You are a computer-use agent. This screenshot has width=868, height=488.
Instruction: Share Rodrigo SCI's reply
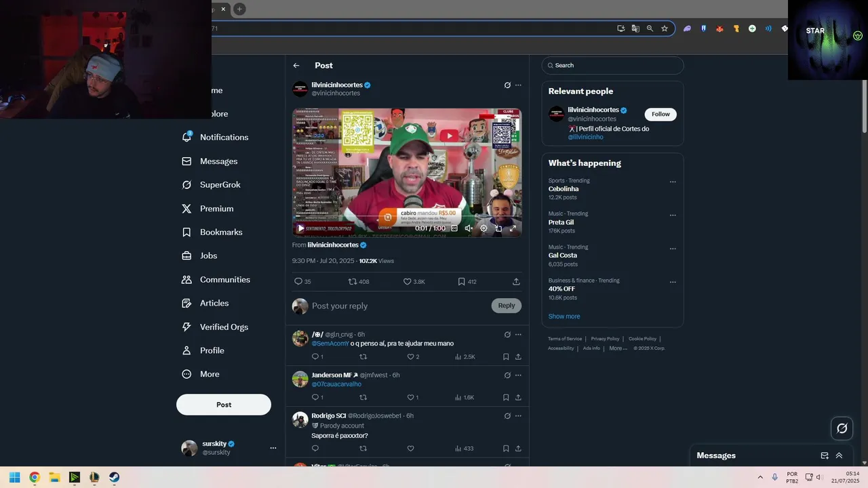(518, 448)
